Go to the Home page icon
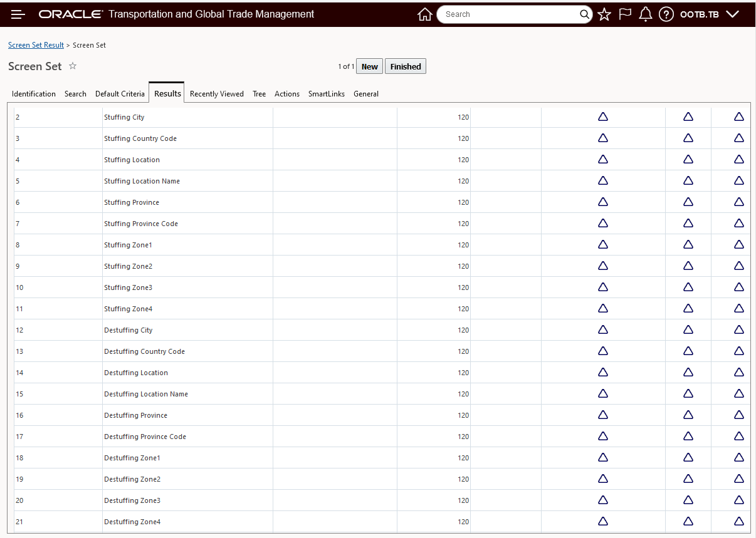The height and width of the screenshot is (538, 756). tap(424, 14)
